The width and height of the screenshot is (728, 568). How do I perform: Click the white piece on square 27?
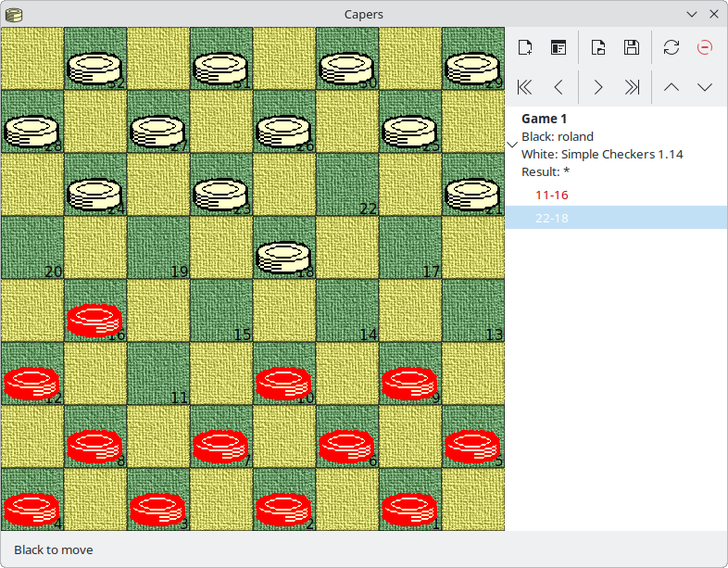tap(157, 132)
